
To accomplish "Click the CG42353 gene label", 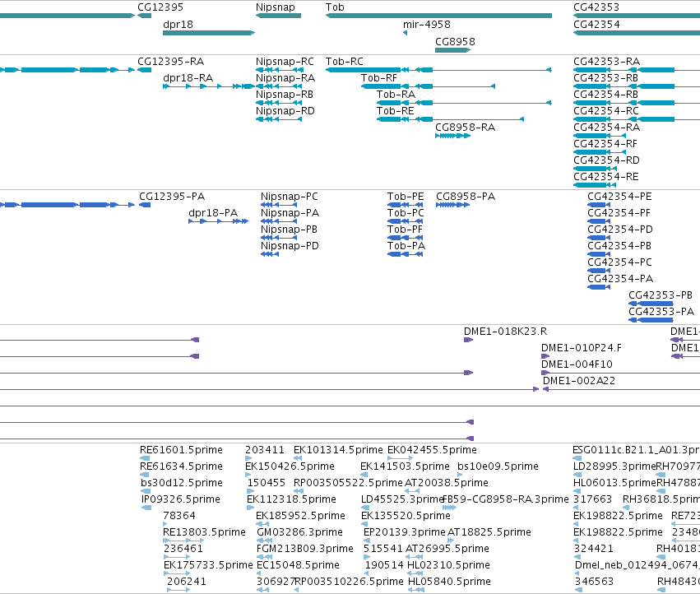I will tap(596, 7).
